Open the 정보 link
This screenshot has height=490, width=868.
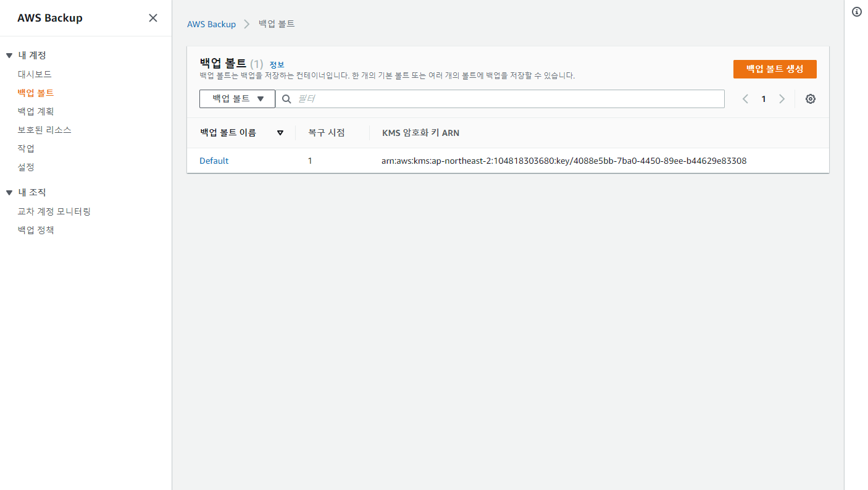277,64
